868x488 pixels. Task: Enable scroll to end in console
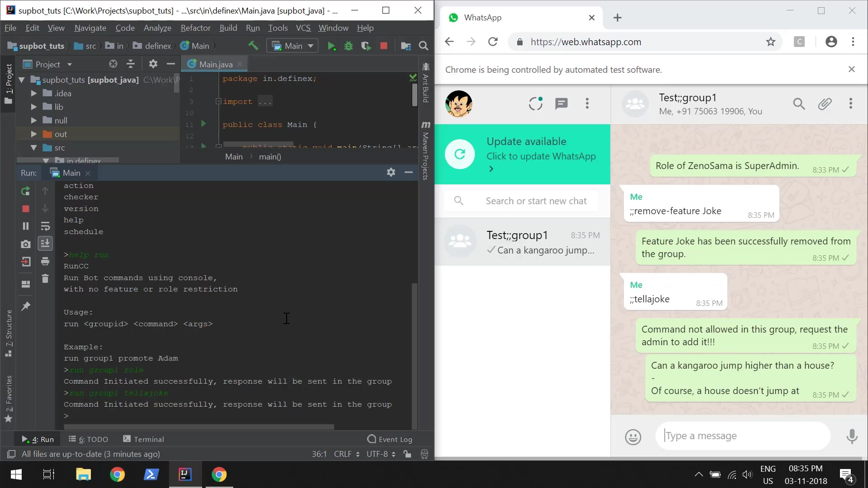point(46,244)
